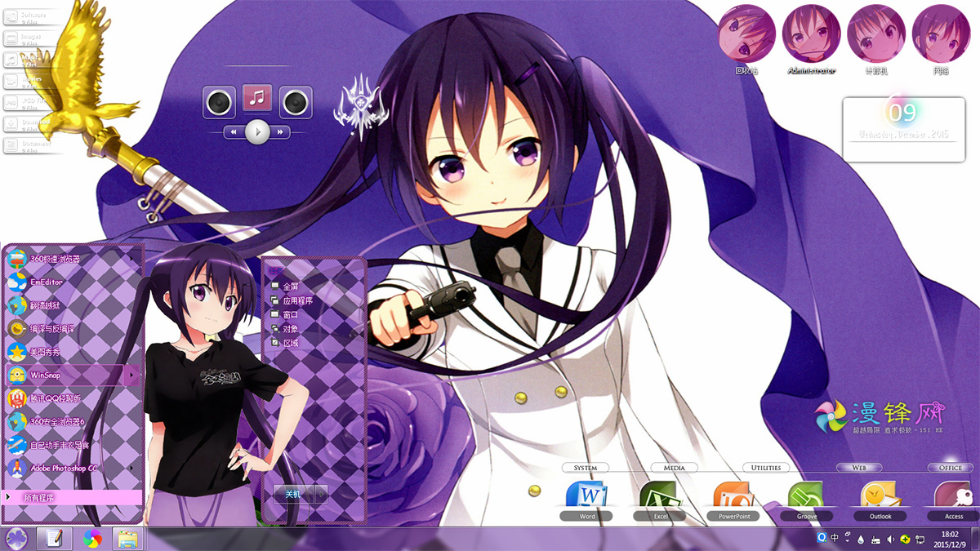
Task: Click the yellow-green 360 tray icon
Action: point(905,540)
